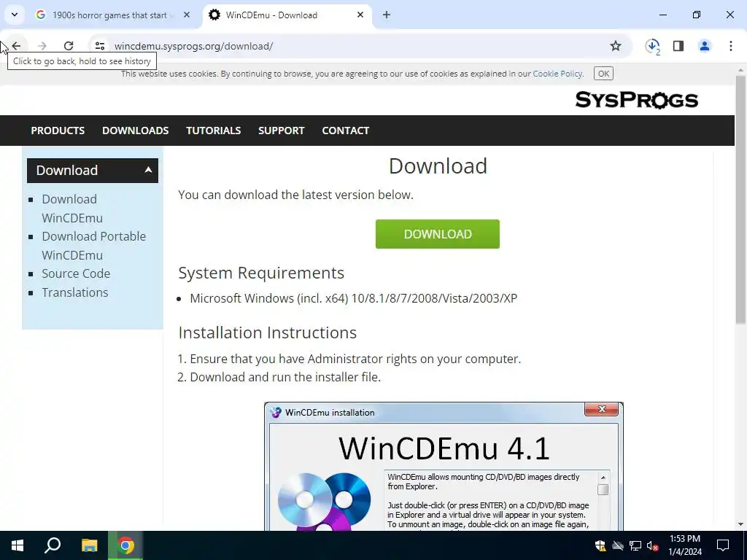
Task: Click the SysProgs logo
Action: [636, 100]
